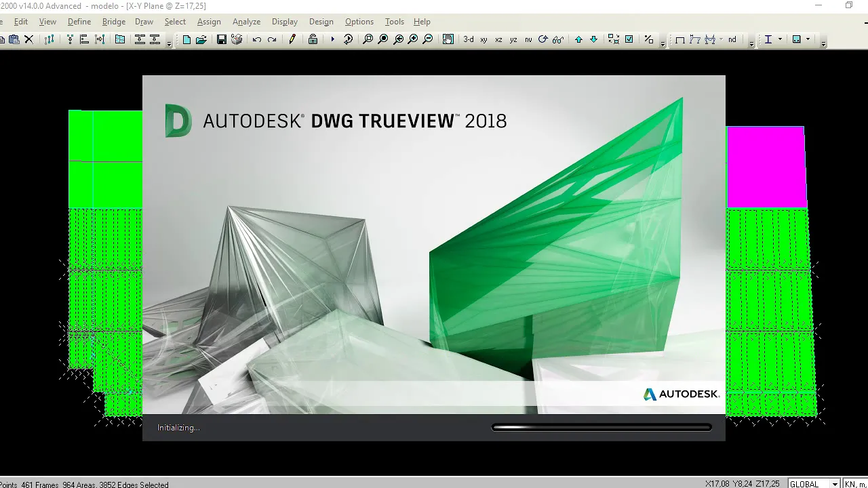Move down in list with cyan down arrow

tap(593, 39)
